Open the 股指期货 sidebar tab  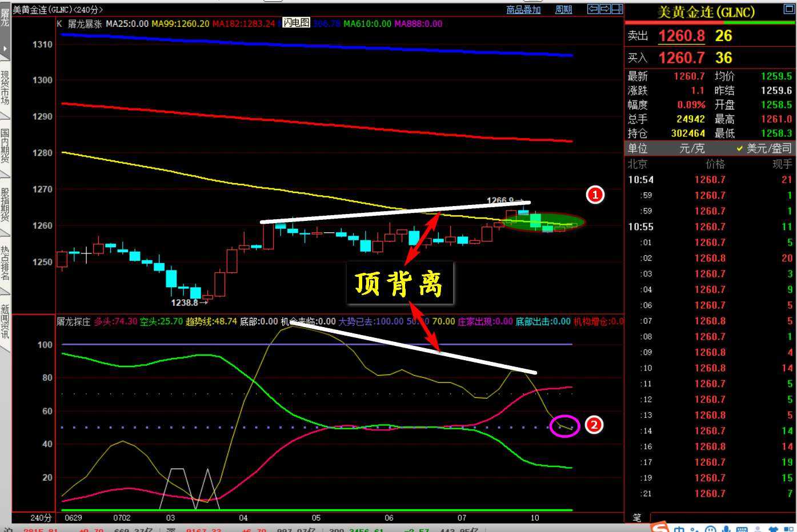[5, 204]
